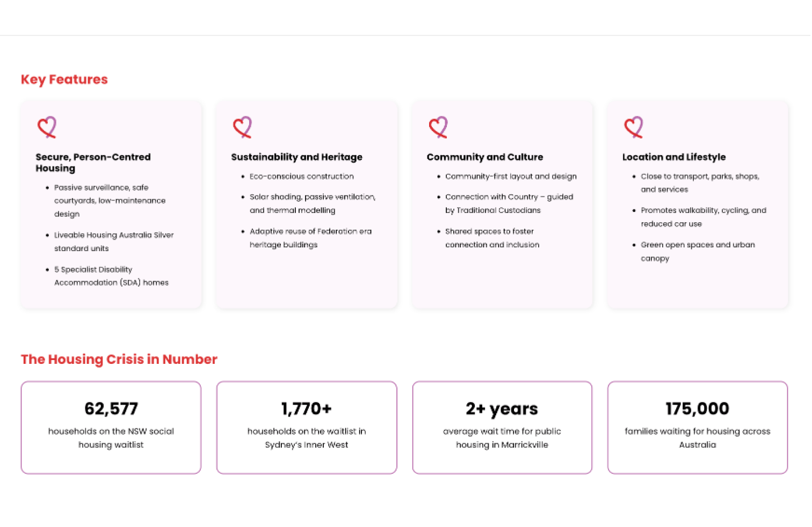
Task: Click the Adaptive reuse of Federation era bullet
Action: point(310,238)
